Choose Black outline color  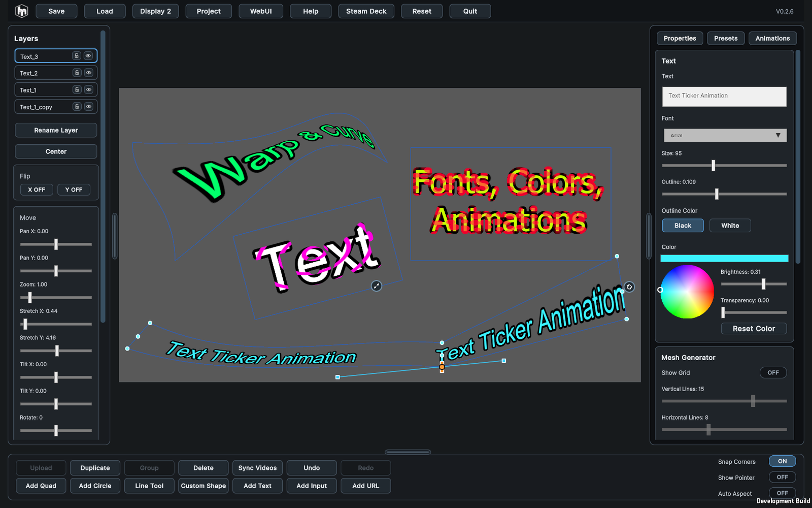point(683,226)
